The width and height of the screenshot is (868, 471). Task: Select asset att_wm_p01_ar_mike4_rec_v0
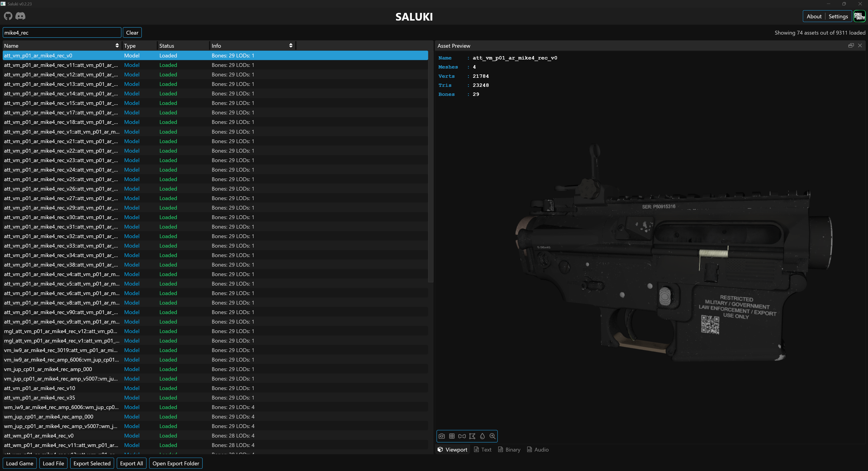click(x=215, y=436)
